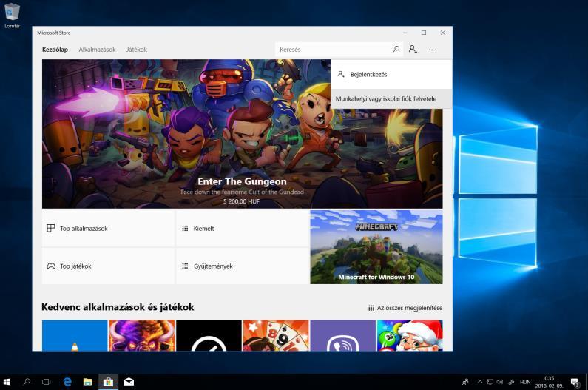Open the Kezdőlap tab
The image size is (588, 390).
tap(55, 50)
